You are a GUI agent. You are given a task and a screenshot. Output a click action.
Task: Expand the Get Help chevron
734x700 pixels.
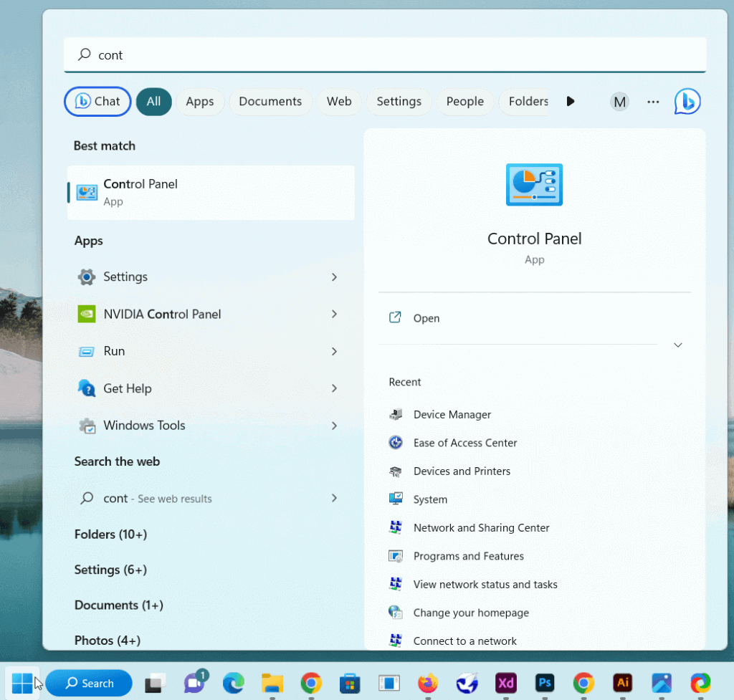coord(334,388)
